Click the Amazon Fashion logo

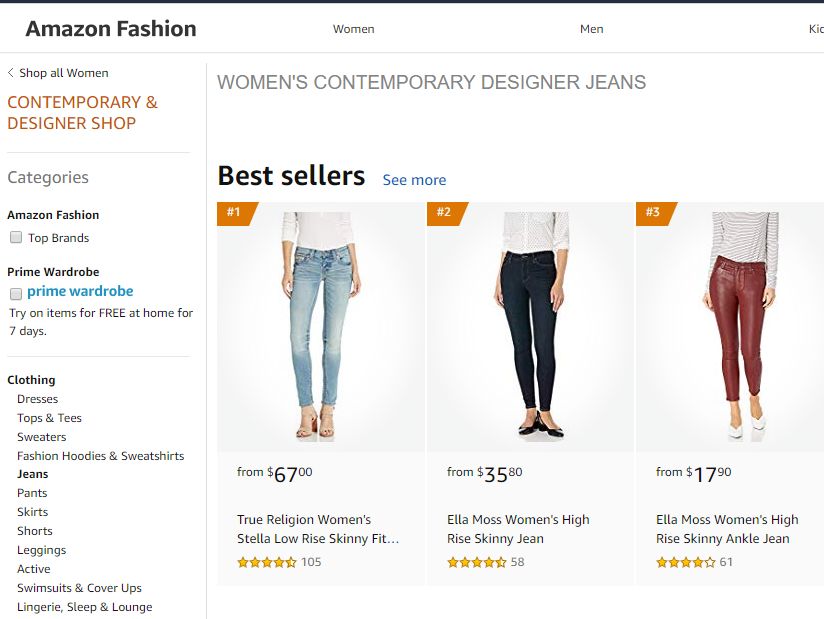coord(110,28)
